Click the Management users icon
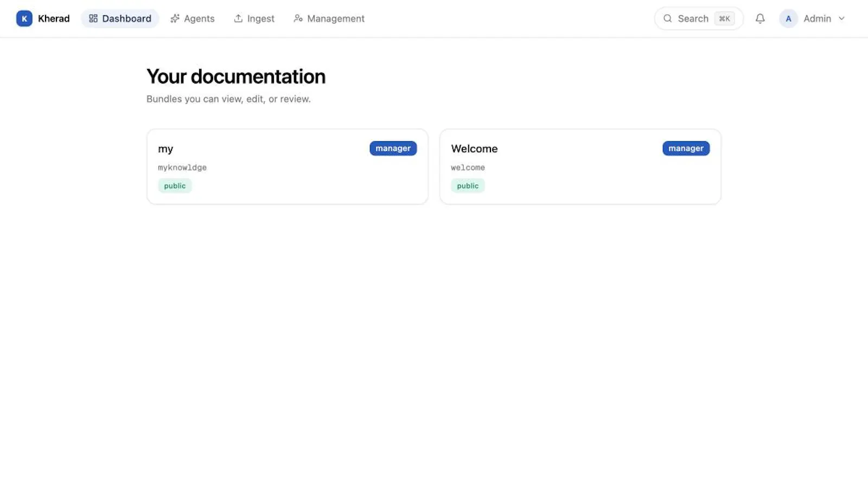The width and height of the screenshot is (868, 489). (298, 18)
